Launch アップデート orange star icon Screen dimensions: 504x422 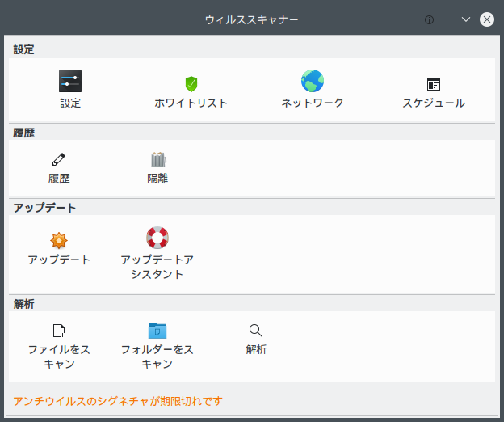click(59, 241)
